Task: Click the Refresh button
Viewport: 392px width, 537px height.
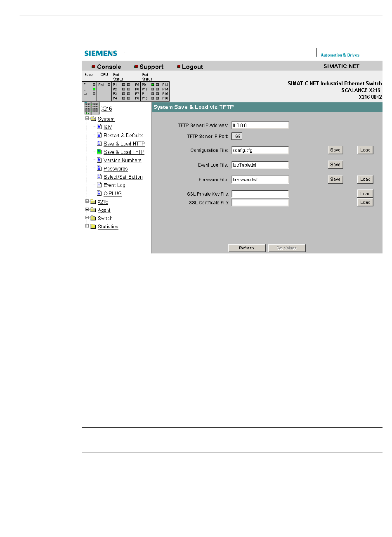Action: (x=247, y=248)
